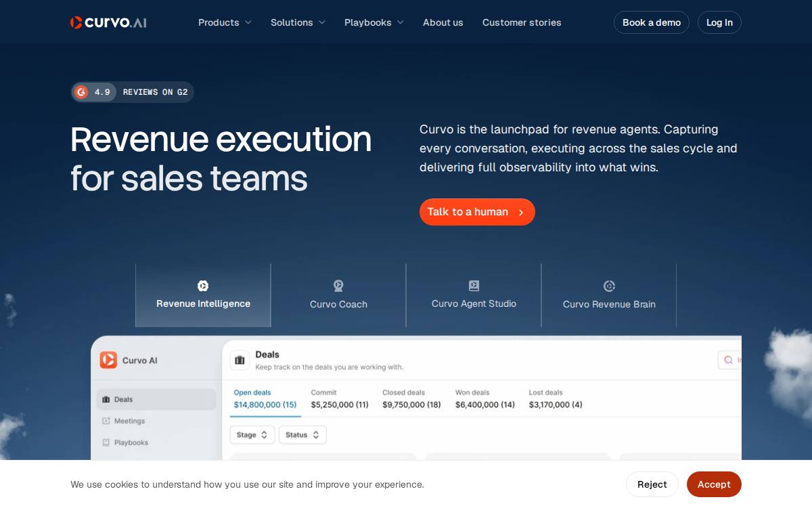The height and width of the screenshot is (508, 812).
Task: Accept cookies in the banner
Action: pos(714,484)
